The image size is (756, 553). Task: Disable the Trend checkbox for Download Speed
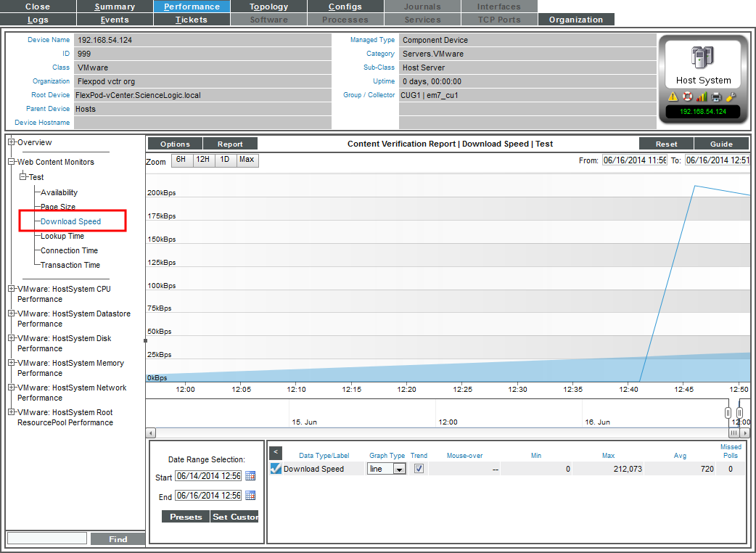[419, 468]
